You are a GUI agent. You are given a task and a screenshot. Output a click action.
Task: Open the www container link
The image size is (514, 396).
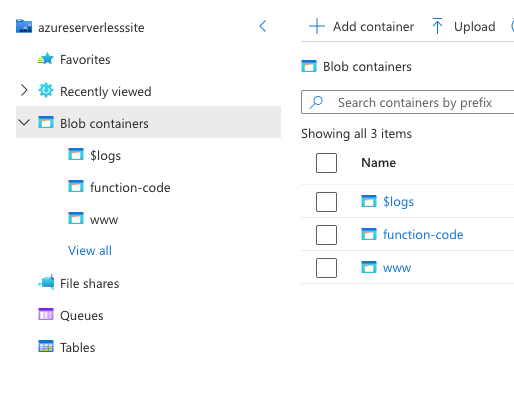click(x=397, y=268)
